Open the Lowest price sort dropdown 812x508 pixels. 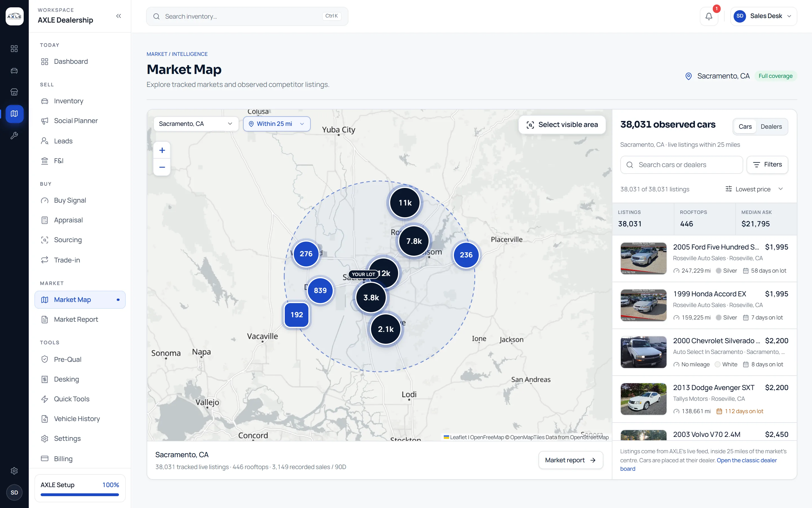[754, 189]
